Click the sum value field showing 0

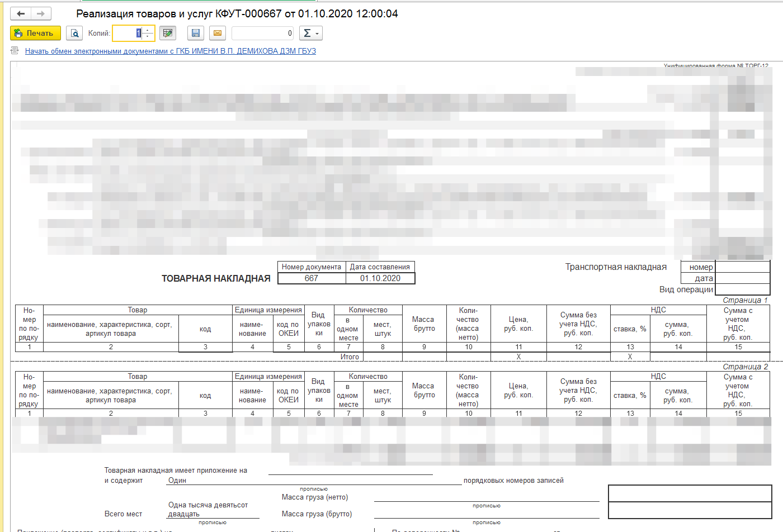click(262, 33)
